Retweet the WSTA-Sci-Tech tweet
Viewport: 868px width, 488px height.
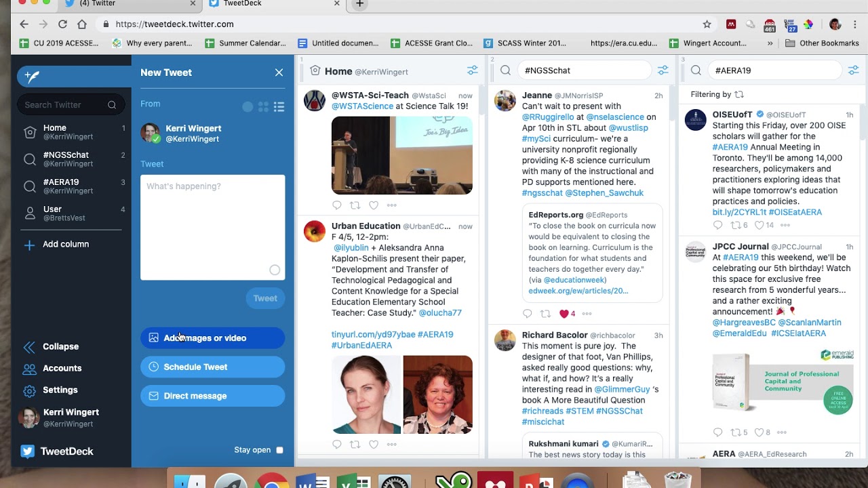pos(355,205)
